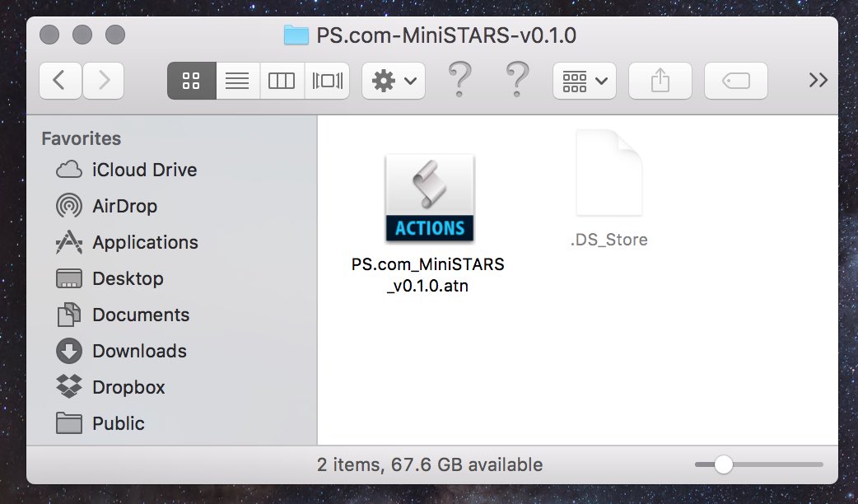Go forward with the right arrow button
Image resolution: width=858 pixels, height=504 pixels.
pos(104,81)
